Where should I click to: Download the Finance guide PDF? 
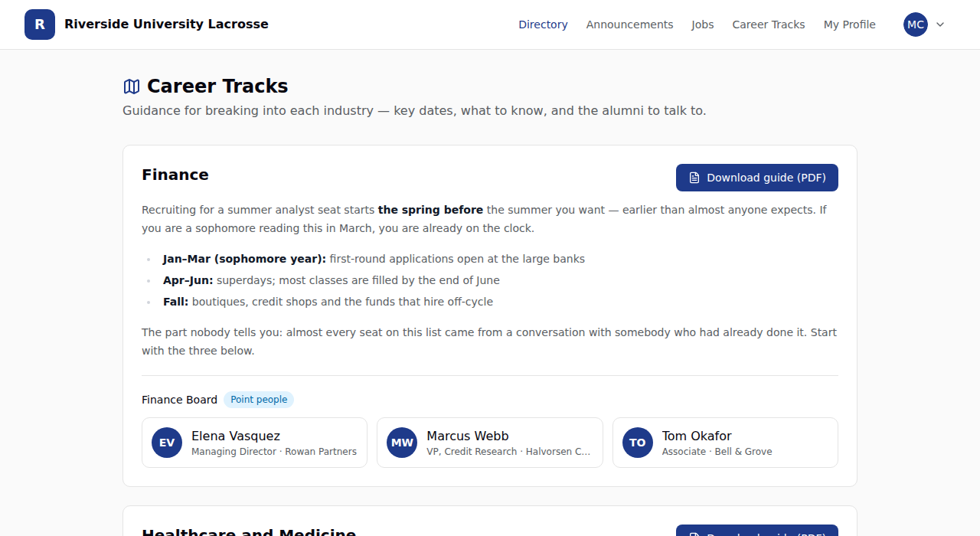757,178
